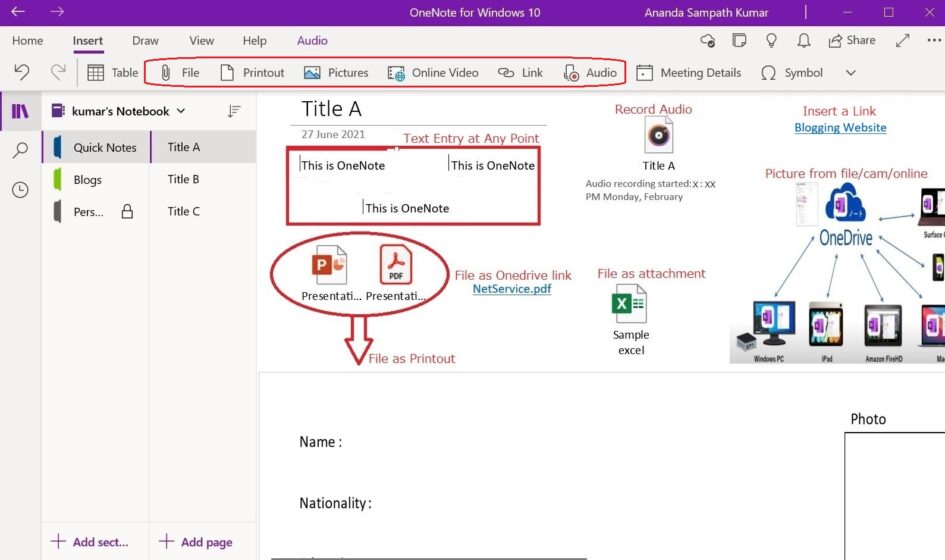Open page Title B
945x560 pixels.
point(203,179)
